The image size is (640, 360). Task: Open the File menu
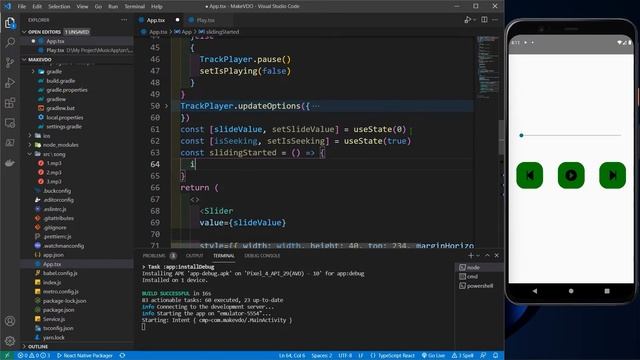tap(22, 6)
